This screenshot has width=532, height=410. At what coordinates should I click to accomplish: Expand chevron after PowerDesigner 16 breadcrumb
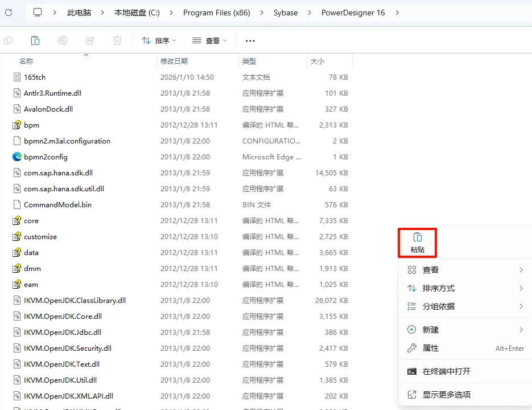tap(397, 13)
